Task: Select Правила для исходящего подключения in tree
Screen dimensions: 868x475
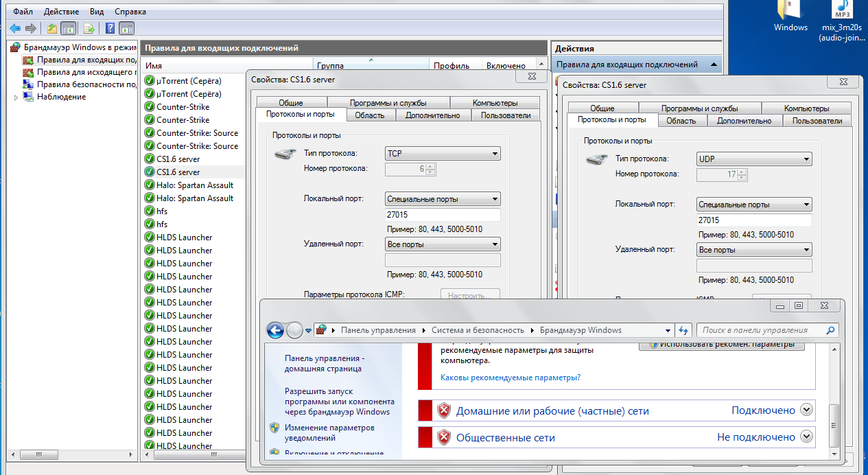Action: pyautogui.click(x=80, y=72)
